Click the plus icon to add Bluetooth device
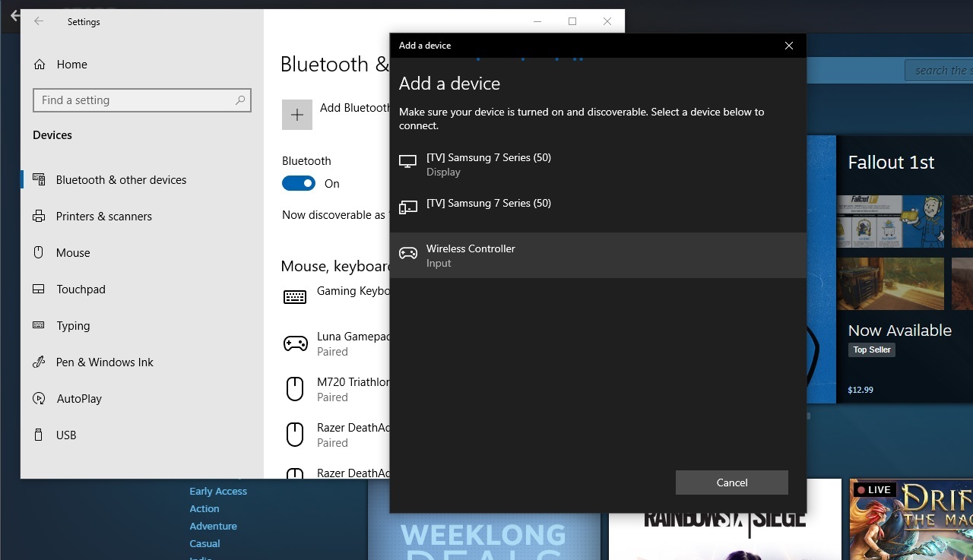This screenshot has height=560, width=973. coord(297,115)
